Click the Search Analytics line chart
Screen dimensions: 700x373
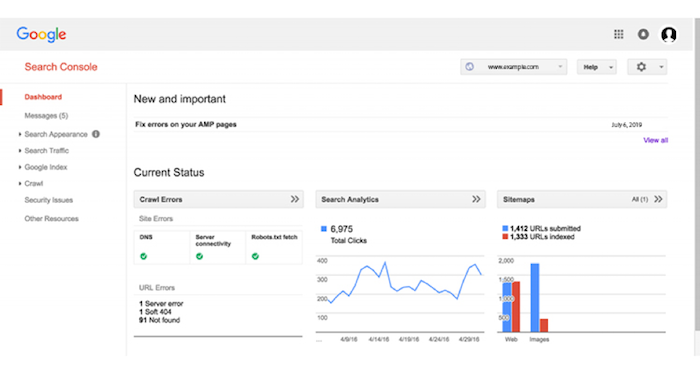pyautogui.click(x=400, y=294)
